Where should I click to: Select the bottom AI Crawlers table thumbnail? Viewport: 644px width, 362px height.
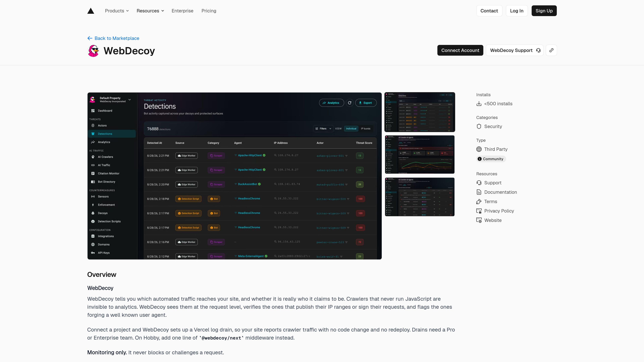pos(420,197)
